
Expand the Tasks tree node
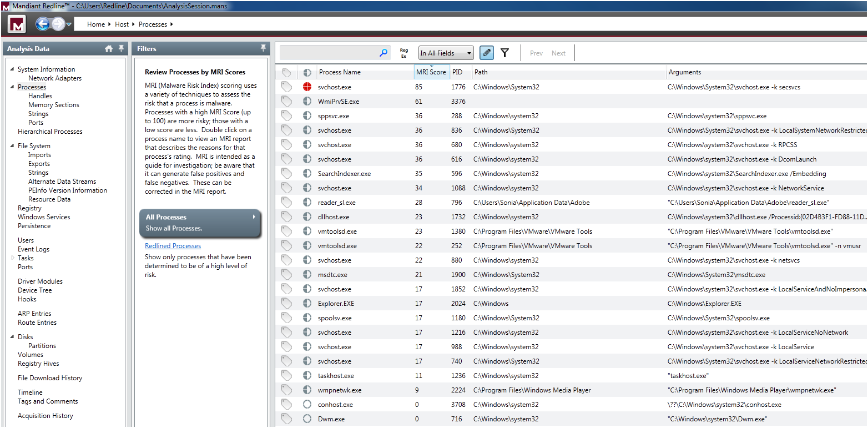tap(13, 258)
